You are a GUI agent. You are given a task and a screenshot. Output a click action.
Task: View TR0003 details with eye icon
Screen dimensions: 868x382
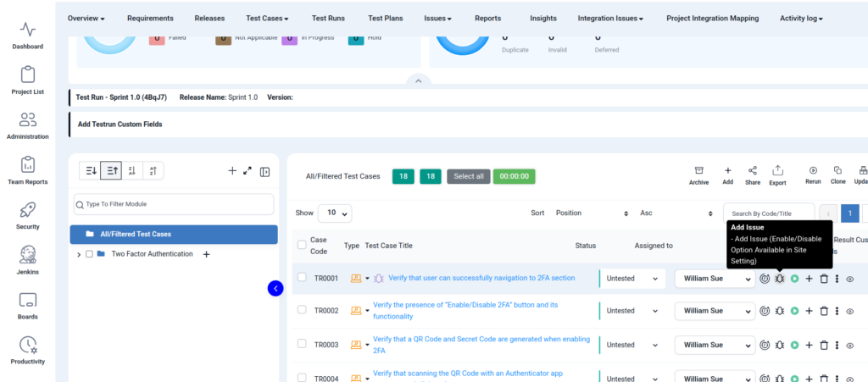coord(850,346)
